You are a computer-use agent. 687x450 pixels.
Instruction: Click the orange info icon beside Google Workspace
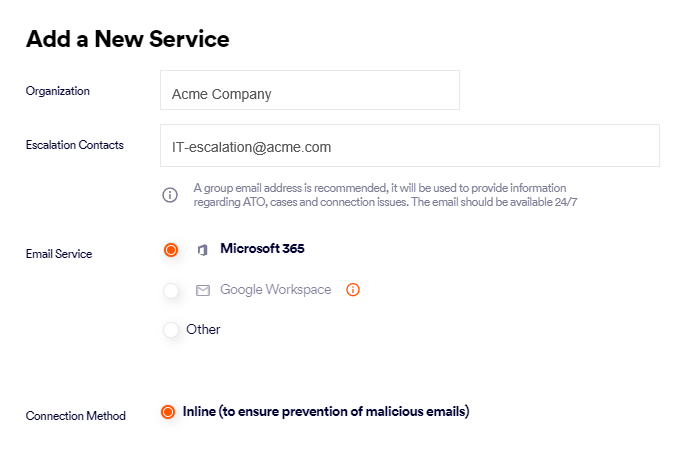tap(352, 290)
